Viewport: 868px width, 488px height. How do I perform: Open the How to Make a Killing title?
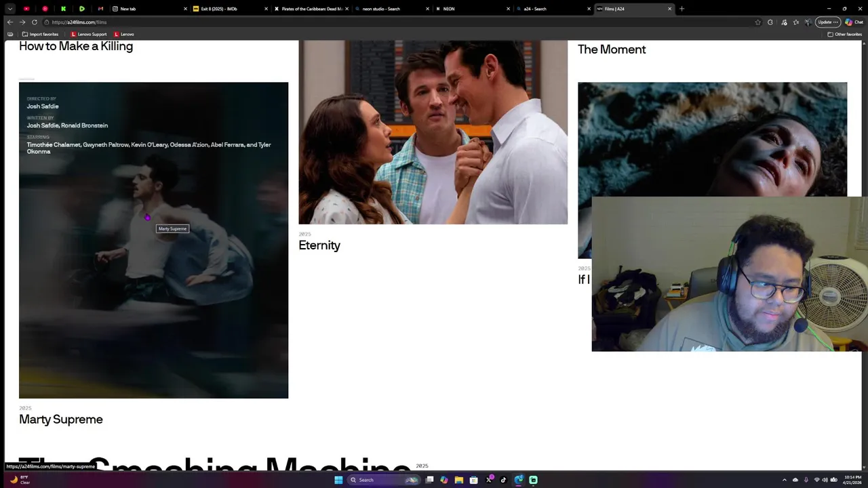tap(76, 46)
